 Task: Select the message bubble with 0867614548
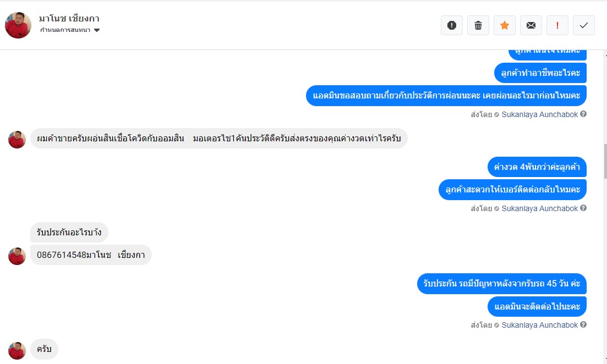pos(90,255)
